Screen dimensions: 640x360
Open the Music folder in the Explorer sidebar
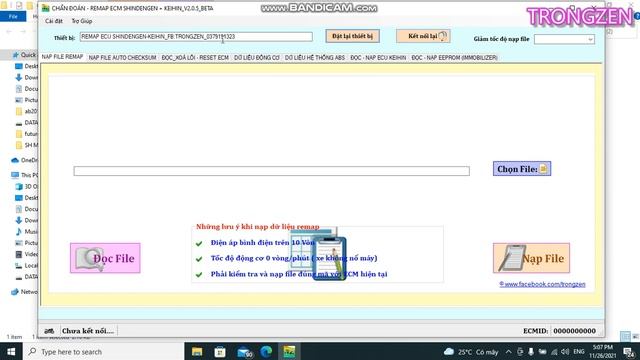coord(26,231)
